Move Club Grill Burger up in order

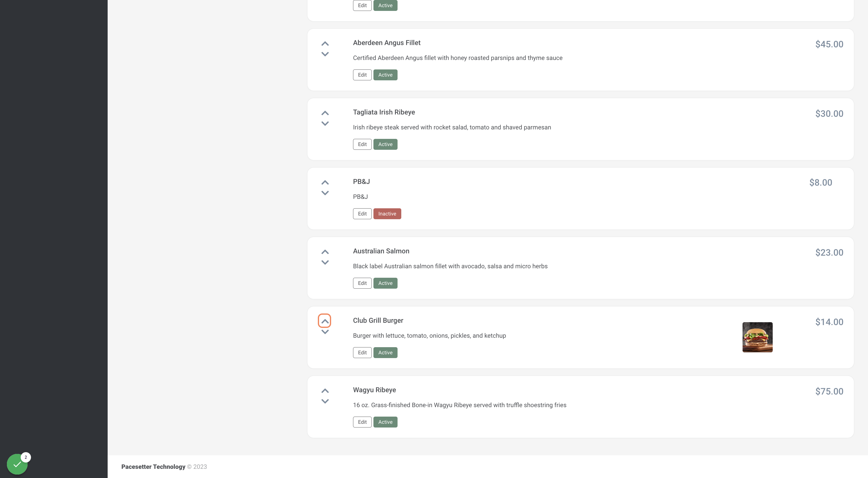[324, 321]
